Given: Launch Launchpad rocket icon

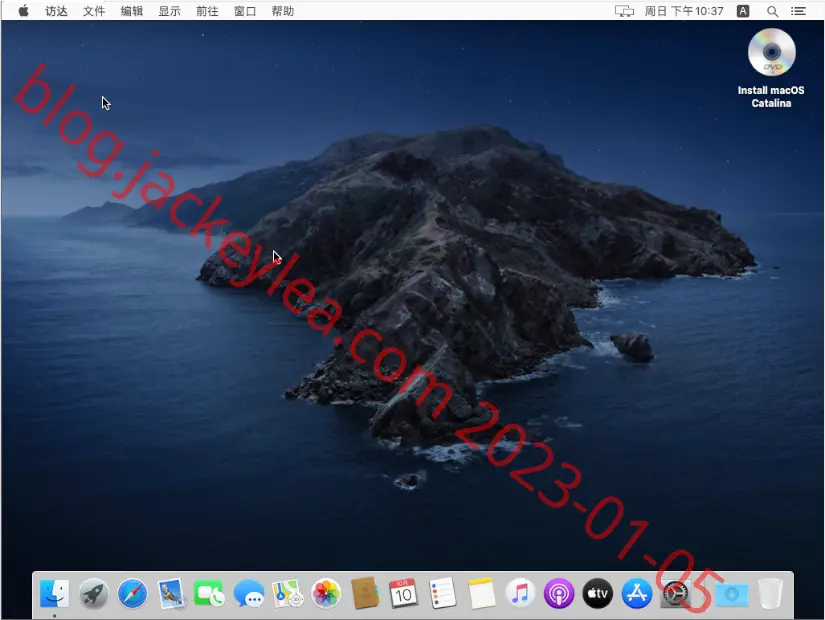Looking at the screenshot, I should 94,594.
